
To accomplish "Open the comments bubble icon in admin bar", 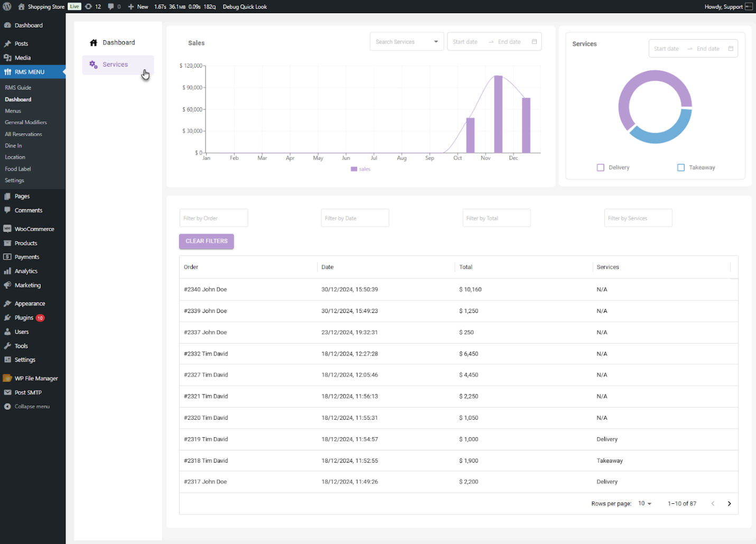I will coord(110,7).
